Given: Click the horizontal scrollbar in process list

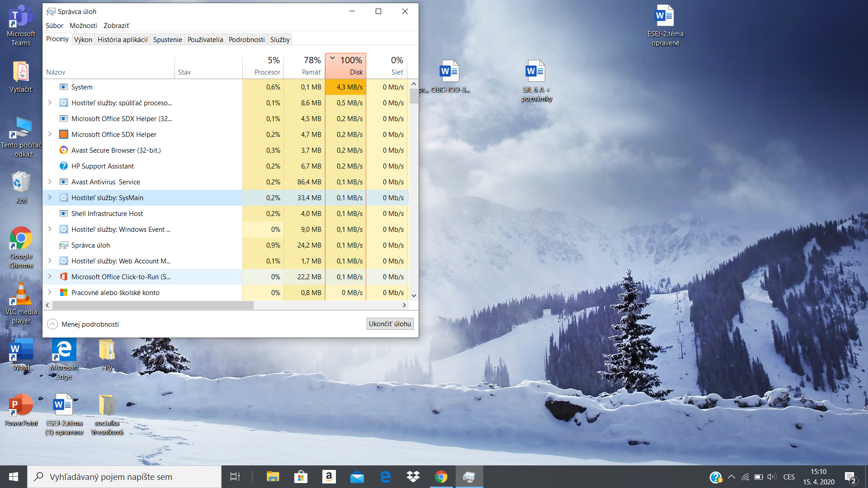Looking at the screenshot, I should [x=154, y=305].
